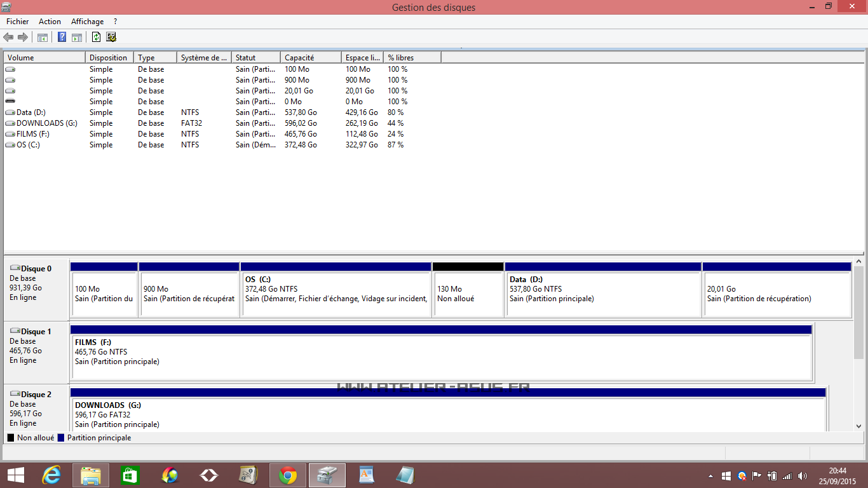This screenshot has width=868, height=488.
Task: Click the blue Help toolbar icon
Action: (62, 37)
